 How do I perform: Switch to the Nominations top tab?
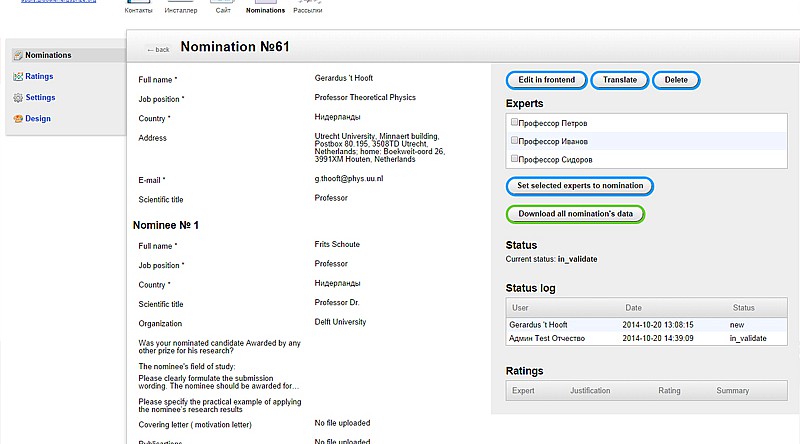click(x=264, y=9)
